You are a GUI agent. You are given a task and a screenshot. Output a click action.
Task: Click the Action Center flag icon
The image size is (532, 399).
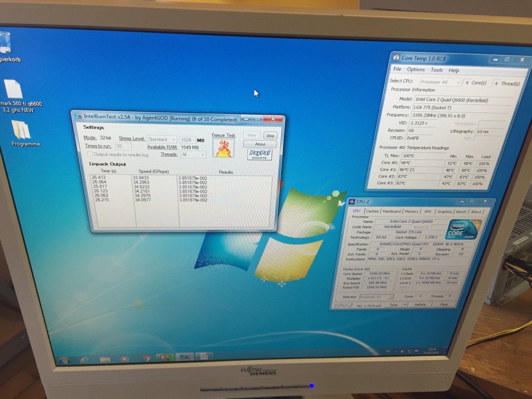click(x=417, y=351)
